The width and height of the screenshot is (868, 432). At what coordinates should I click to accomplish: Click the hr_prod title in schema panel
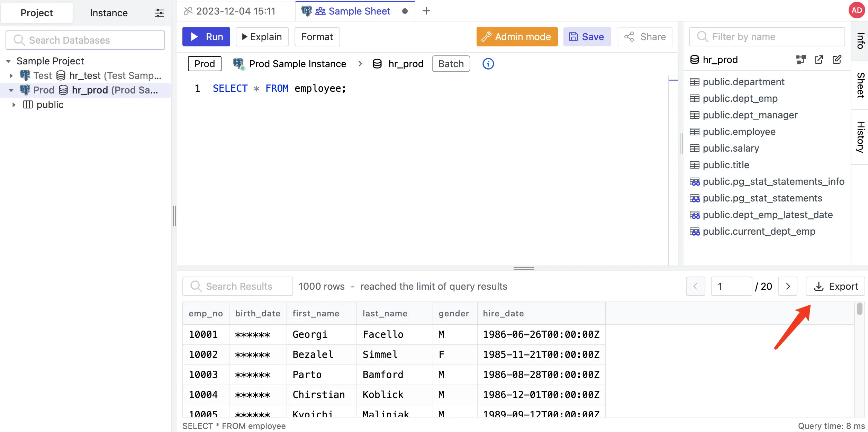tap(720, 60)
